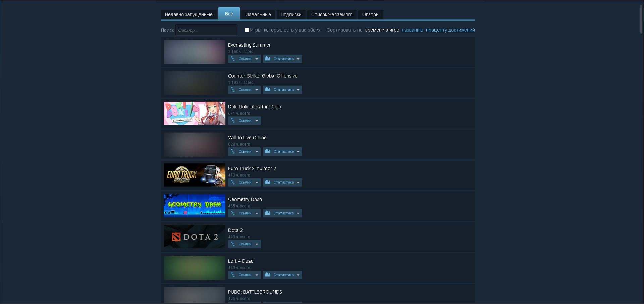The image size is (644, 304).
Task: Expand Ссылки dropdown arrow for Doki Doki Literature Club
Action: click(257, 121)
